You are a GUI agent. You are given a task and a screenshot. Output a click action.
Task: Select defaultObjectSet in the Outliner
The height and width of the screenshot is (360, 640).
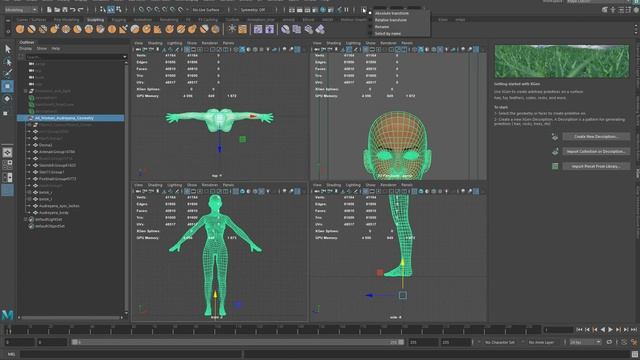(x=50, y=226)
